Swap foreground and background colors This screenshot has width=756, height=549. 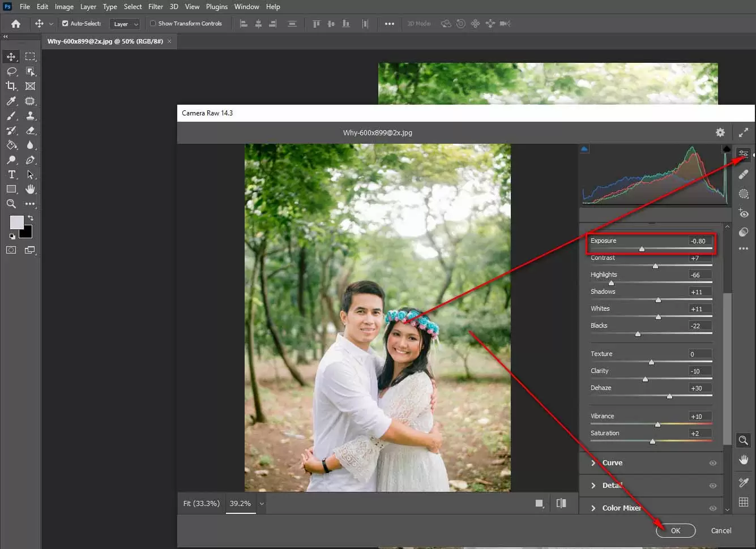(31, 218)
